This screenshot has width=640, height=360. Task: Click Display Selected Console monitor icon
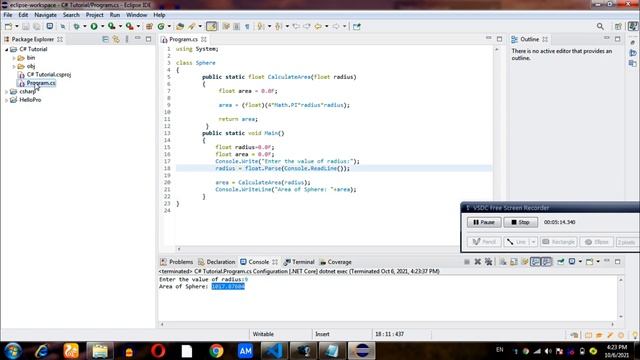[572, 262]
